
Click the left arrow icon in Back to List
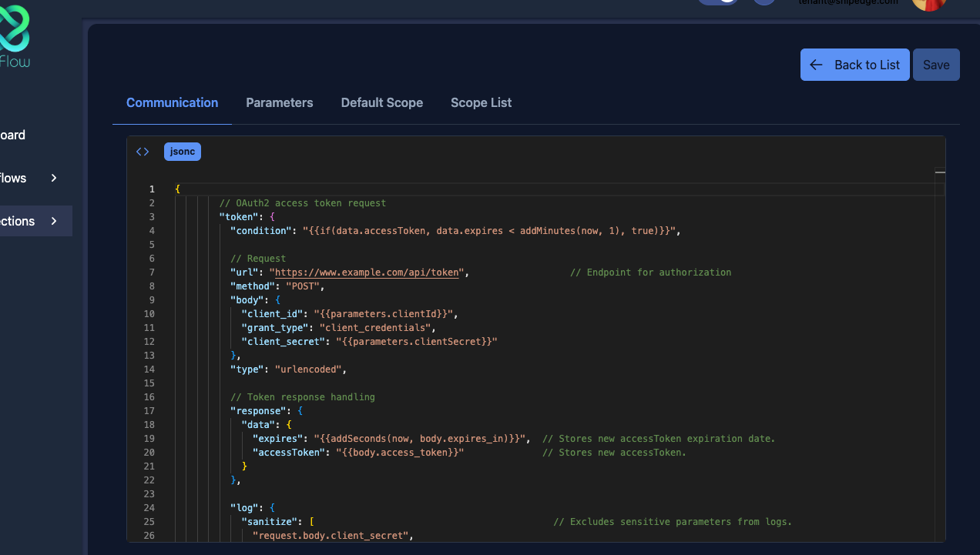(817, 65)
